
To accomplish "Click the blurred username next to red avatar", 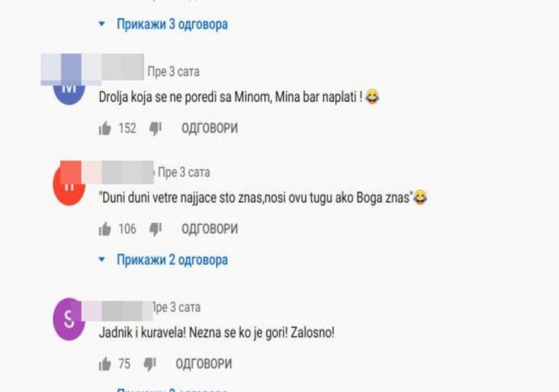I will click(107, 172).
